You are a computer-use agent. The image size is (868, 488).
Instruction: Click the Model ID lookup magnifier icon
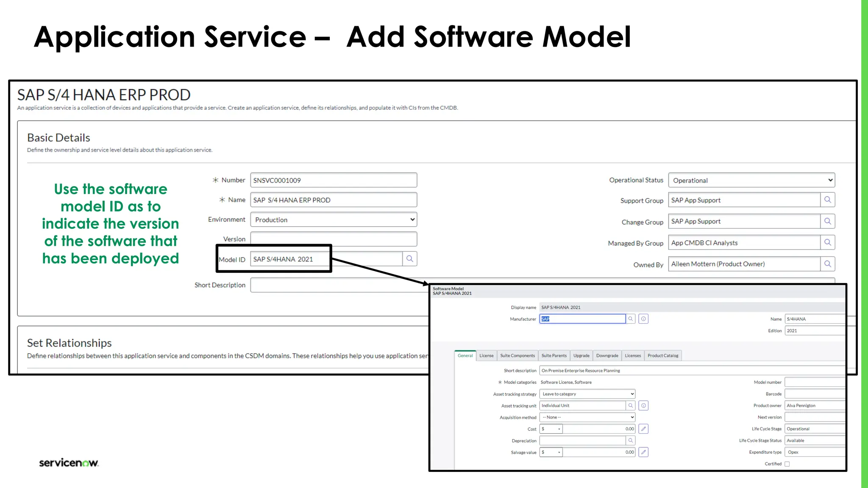[x=410, y=259]
